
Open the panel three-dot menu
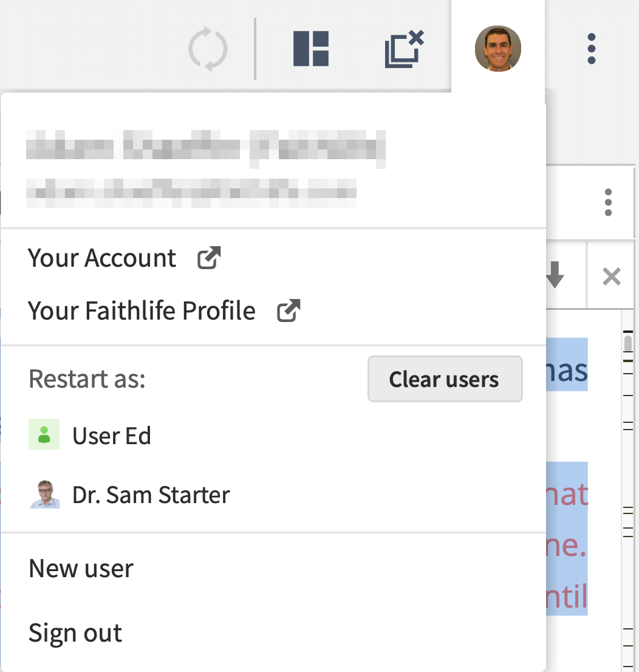coord(608,202)
